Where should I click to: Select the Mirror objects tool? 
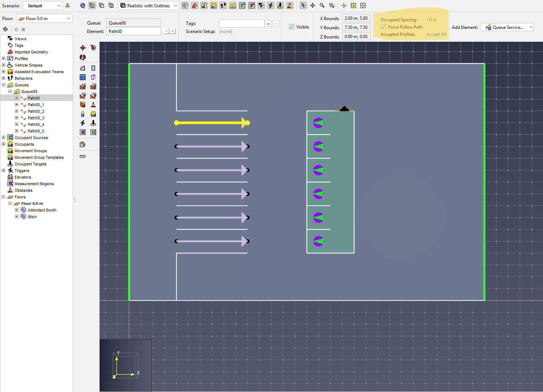point(83,57)
